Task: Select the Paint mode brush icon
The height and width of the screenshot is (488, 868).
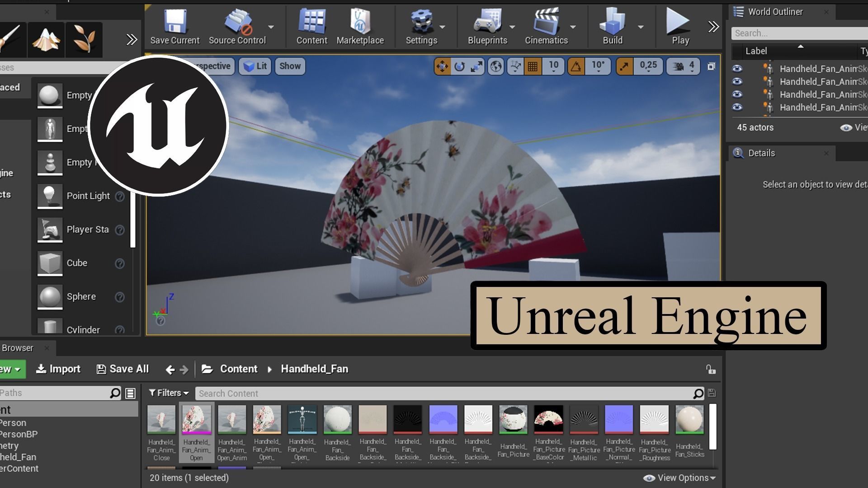Action: [11, 39]
